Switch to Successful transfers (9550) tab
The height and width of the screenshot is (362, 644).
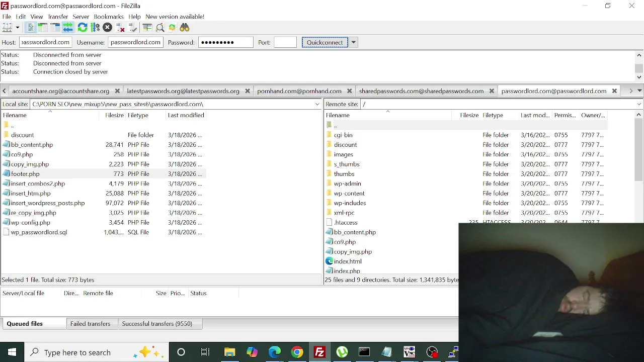[x=157, y=324]
